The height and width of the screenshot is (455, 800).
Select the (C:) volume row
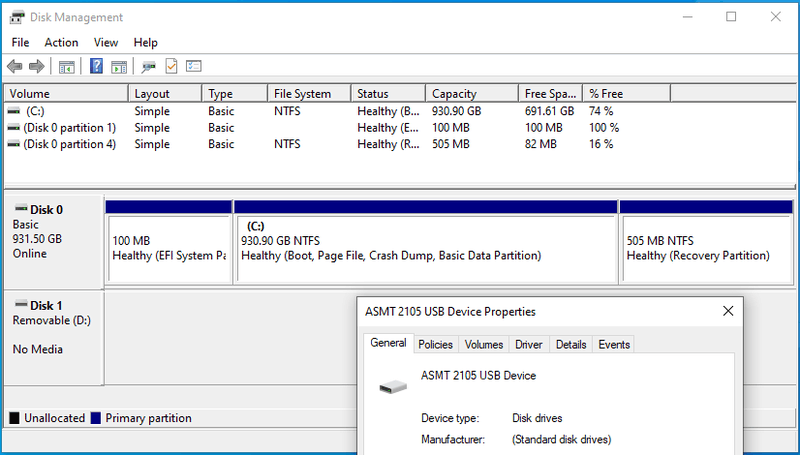tap(337, 111)
